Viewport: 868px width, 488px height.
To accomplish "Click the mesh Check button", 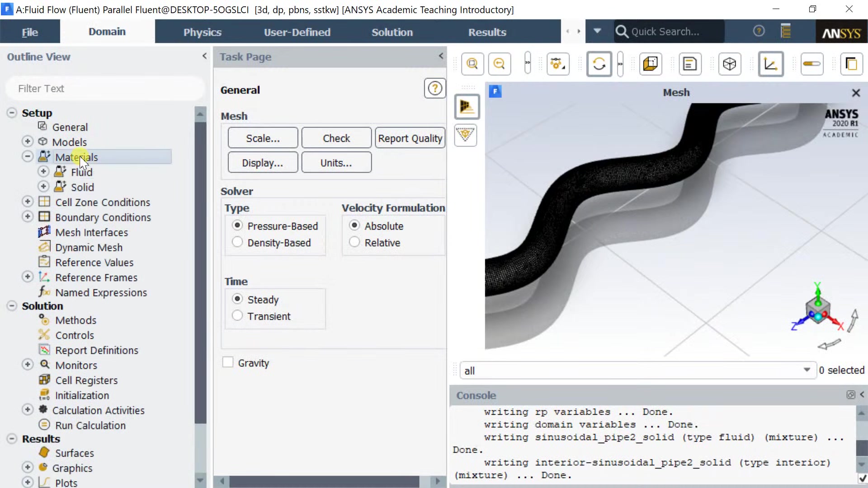I will pyautogui.click(x=336, y=138).
